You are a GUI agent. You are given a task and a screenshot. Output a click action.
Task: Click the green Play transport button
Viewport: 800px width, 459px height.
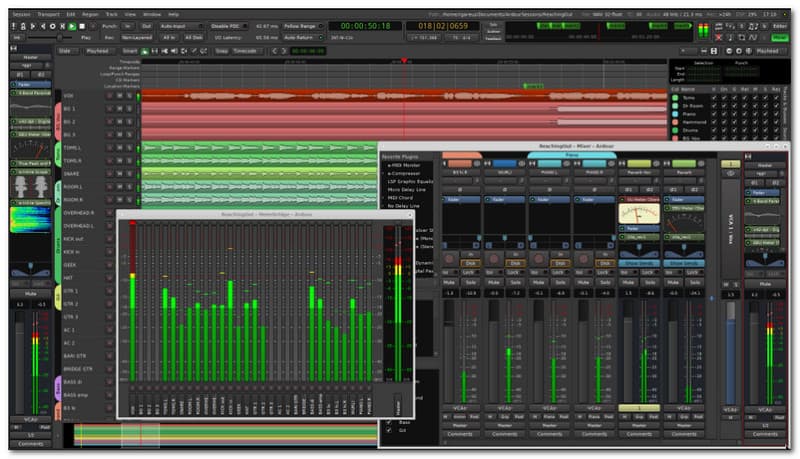(x=72, y=26)
